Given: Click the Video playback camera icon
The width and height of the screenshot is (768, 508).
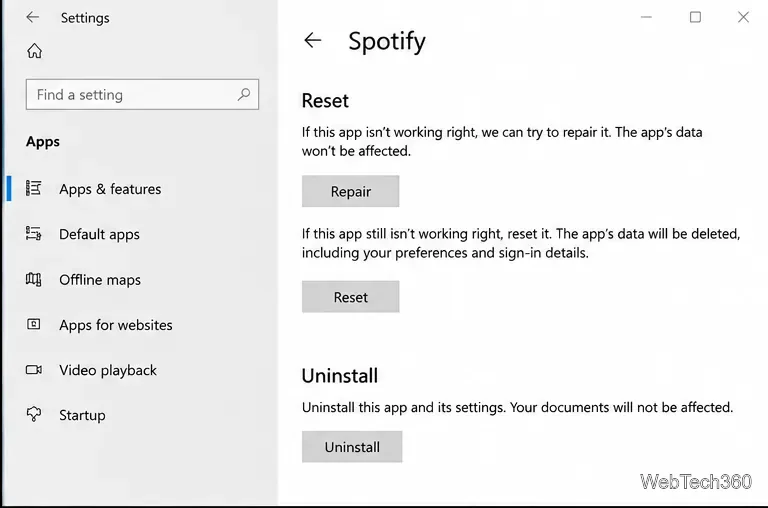Looking at the screenshot, I should point(34,369).
